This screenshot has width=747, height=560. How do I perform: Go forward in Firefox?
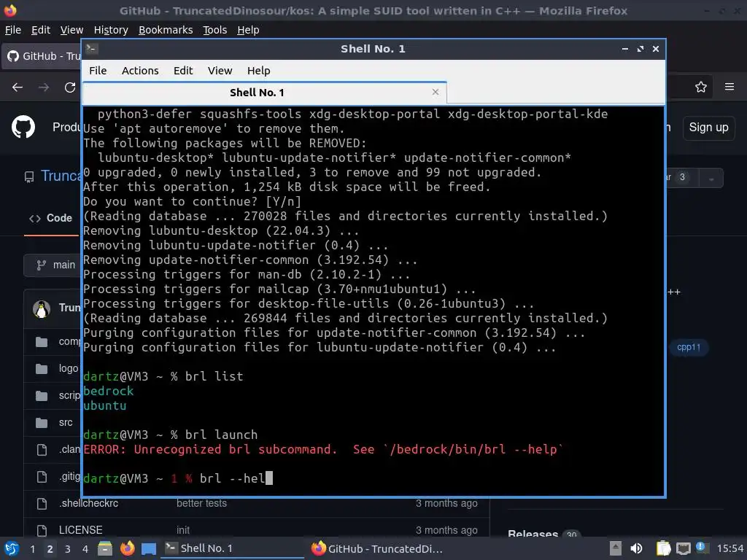[44, 87]
